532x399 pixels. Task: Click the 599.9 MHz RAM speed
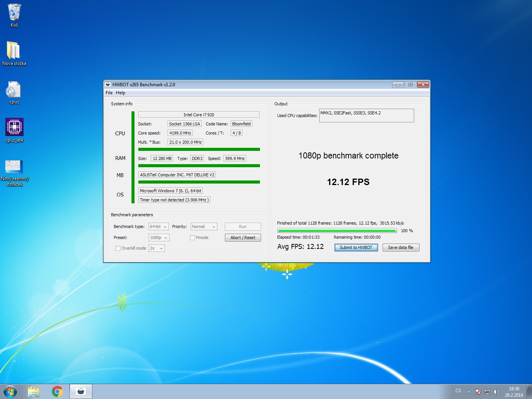[x=235, y=158]
